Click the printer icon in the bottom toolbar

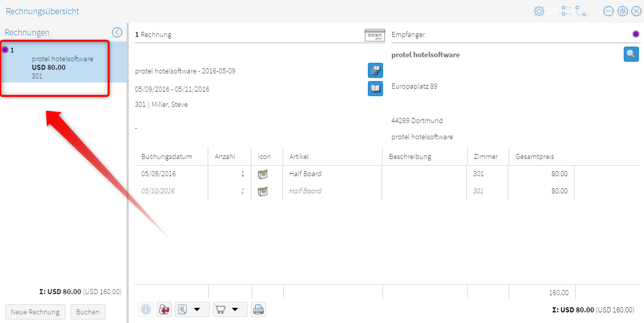(258, 309)
